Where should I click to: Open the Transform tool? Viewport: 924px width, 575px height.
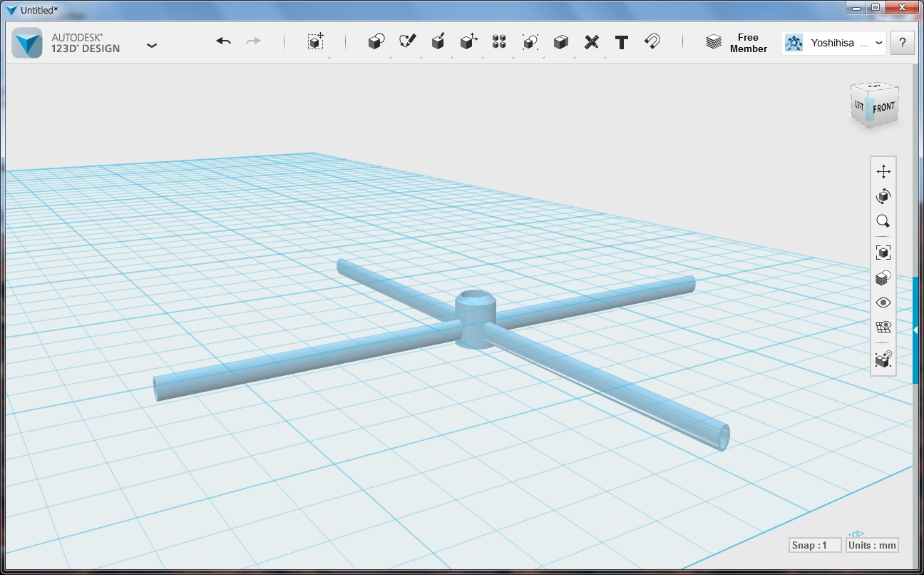pos(316,41)
